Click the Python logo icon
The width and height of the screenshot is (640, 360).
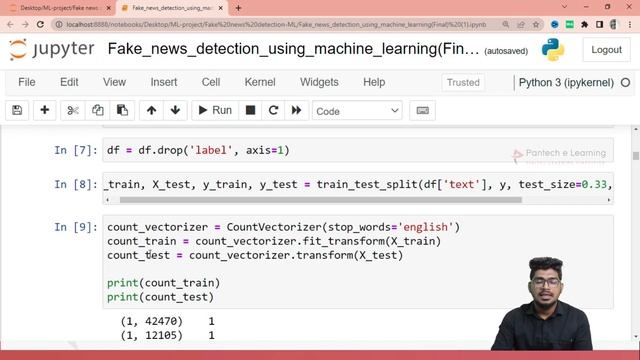click(x=553, y=50)
